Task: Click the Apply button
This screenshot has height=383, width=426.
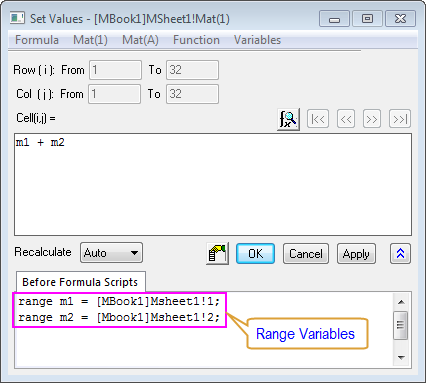Action: click(x=356, y=254)
